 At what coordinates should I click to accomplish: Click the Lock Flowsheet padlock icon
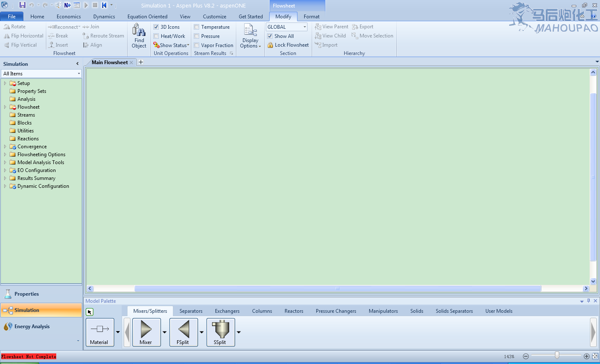pyautogui.click(x=270, y=45)
